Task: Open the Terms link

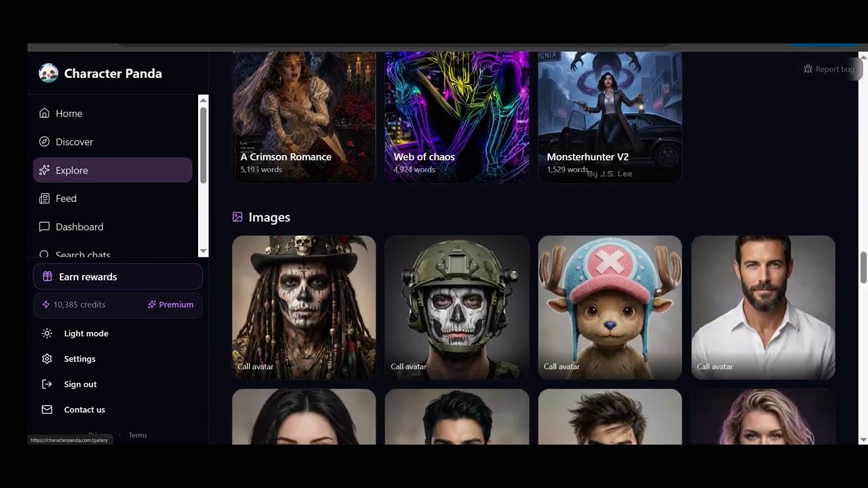Action: click(x=138, y=435)
